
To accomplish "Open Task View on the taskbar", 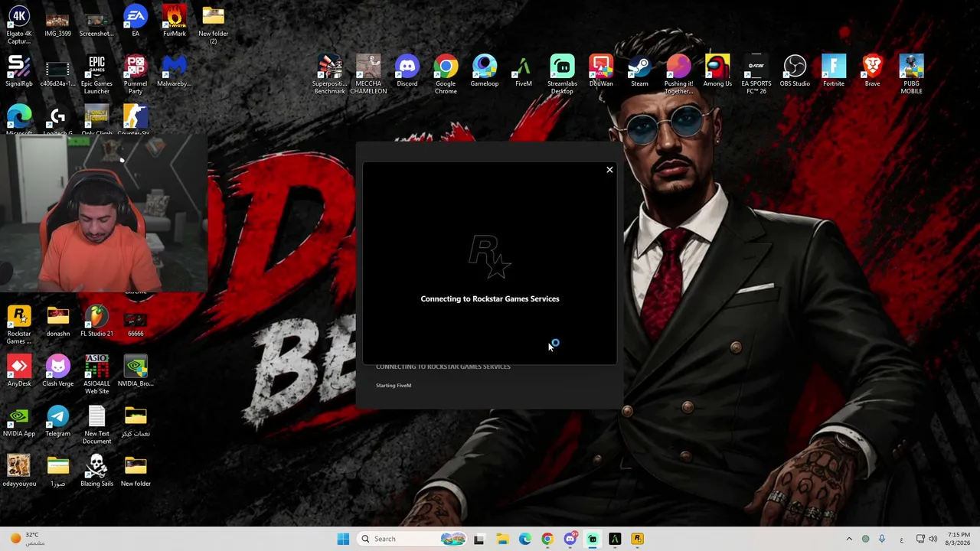I will pos(479,539).
